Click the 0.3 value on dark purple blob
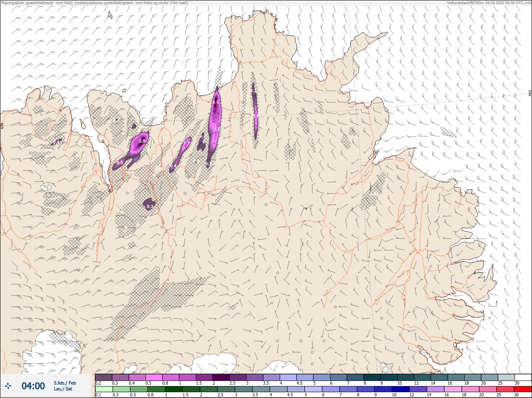Screen dimensions: 532x398 coord(150,206)
